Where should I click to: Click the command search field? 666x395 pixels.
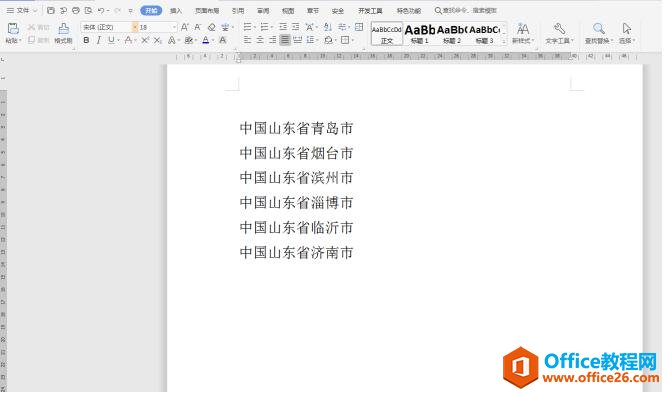(x=467, y=11)
